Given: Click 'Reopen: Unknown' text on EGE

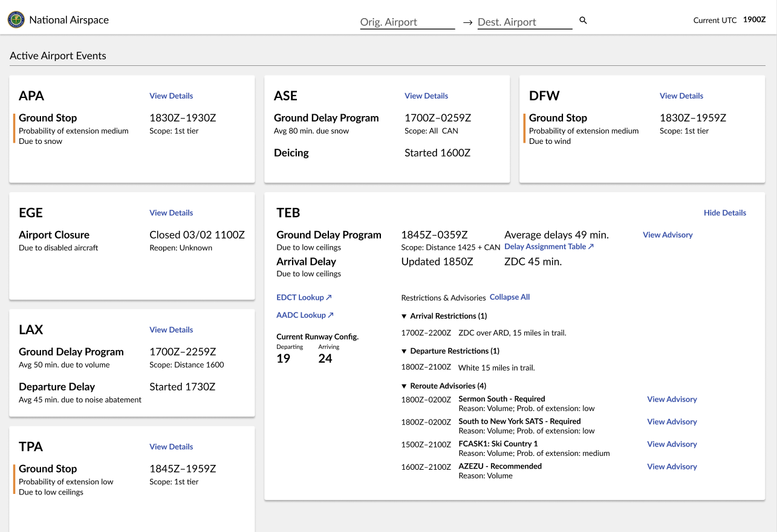Looking at the screenshot, I should coord(181,248).
